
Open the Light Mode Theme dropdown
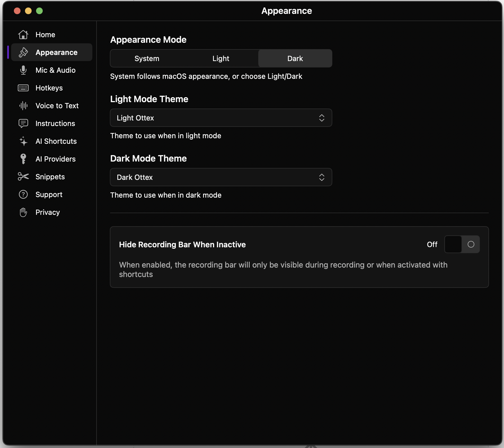click(x=221, y=118)
